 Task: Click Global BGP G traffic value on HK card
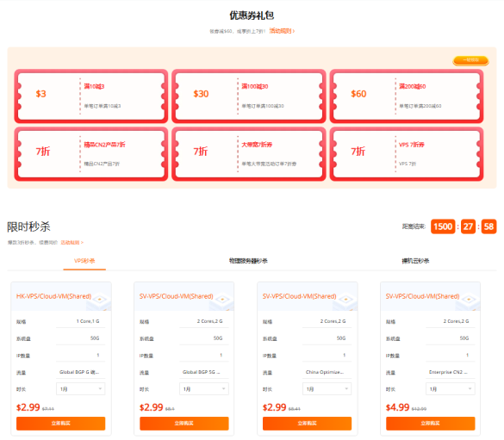point(79,372)
